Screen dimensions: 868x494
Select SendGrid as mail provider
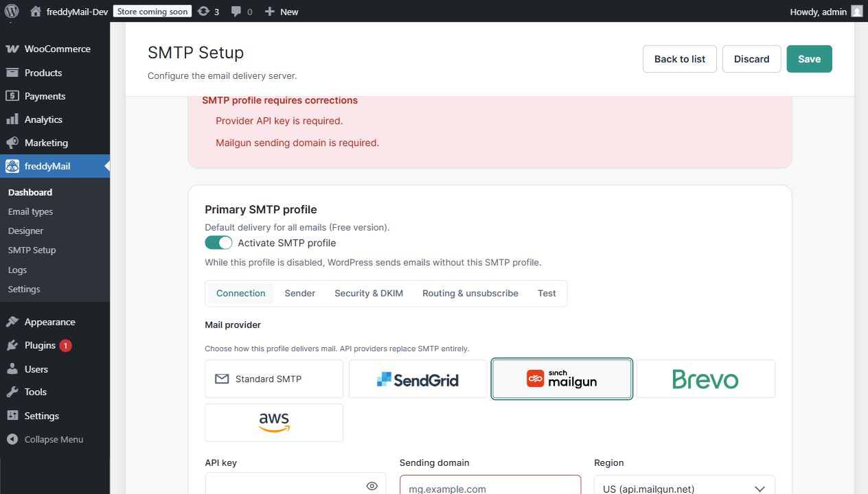[x=418, y=379]
